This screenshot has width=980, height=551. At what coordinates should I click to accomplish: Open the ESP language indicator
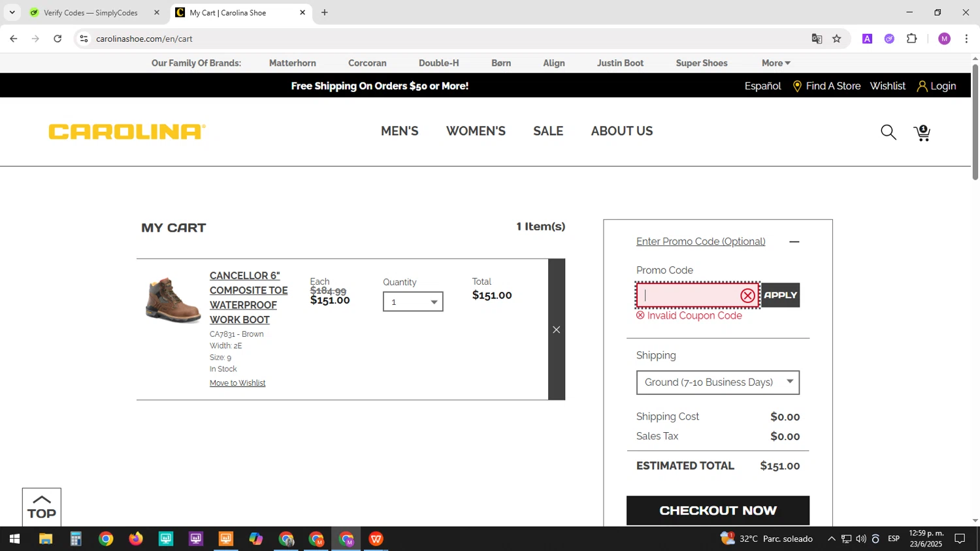point(894,539)
